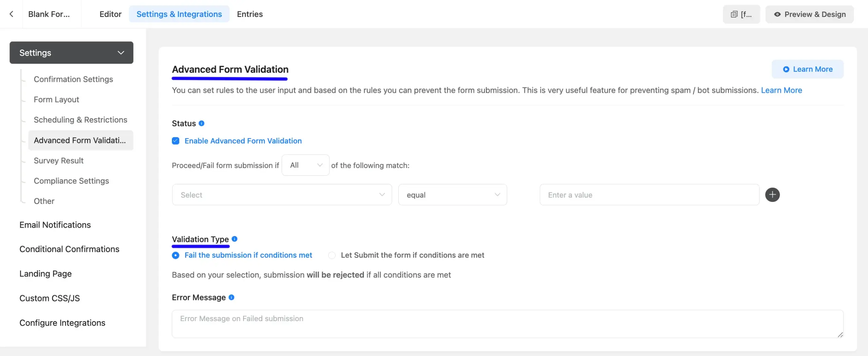Click the info icon next to Error Message

click(231, 297)
